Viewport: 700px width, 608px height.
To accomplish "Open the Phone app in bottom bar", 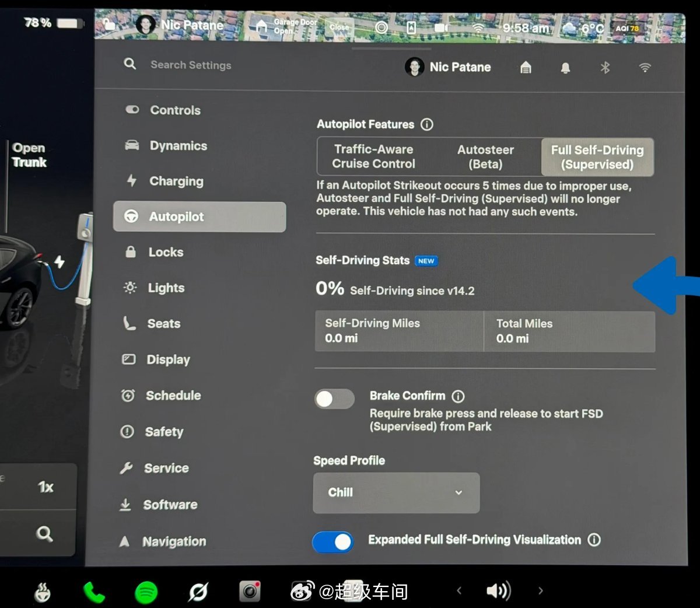I will pos(93,592).
